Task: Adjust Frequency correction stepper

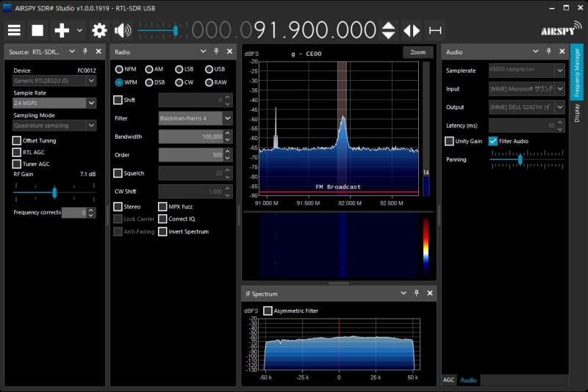Action: coord(90,213)
